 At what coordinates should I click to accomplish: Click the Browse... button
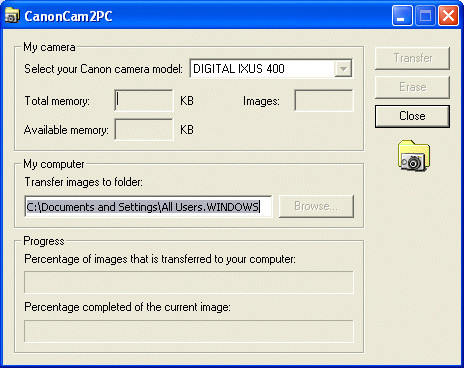pyautogui.click(x=316, y=206)
